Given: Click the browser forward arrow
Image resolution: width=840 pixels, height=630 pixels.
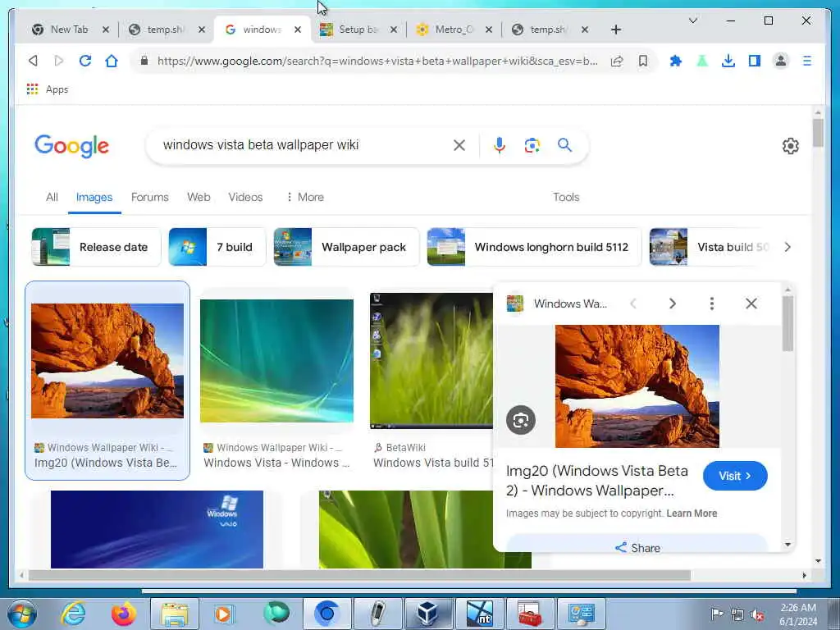Looking at the screenshot, I should pos(59,61).
